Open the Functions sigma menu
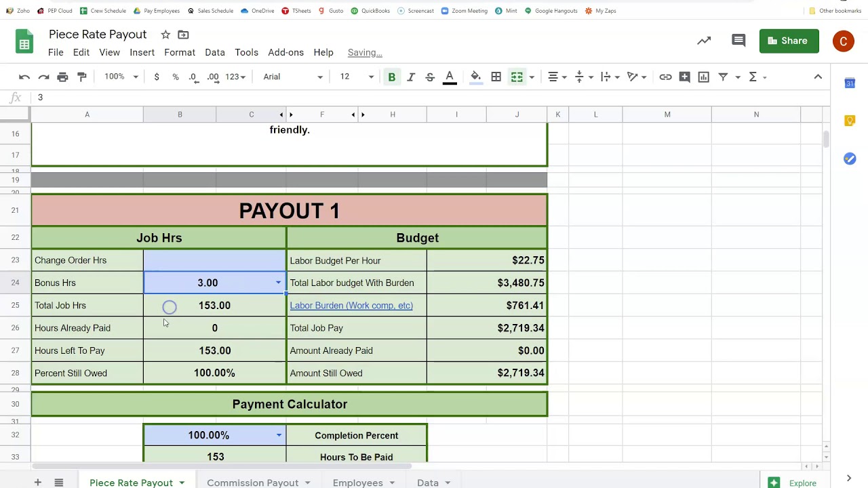The width and height of the screenshot is (868, 488). [753, 77]
